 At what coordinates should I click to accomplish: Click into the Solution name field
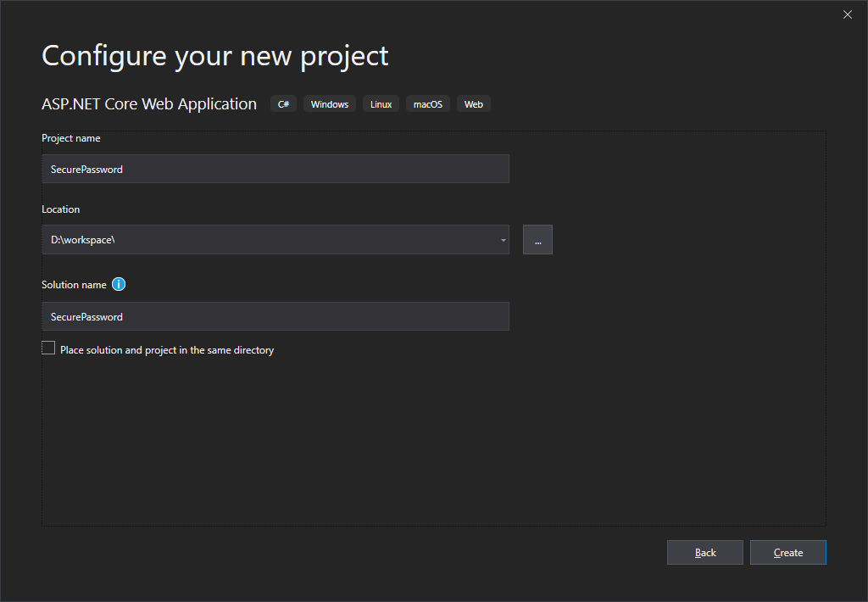[x=275, y=316]
